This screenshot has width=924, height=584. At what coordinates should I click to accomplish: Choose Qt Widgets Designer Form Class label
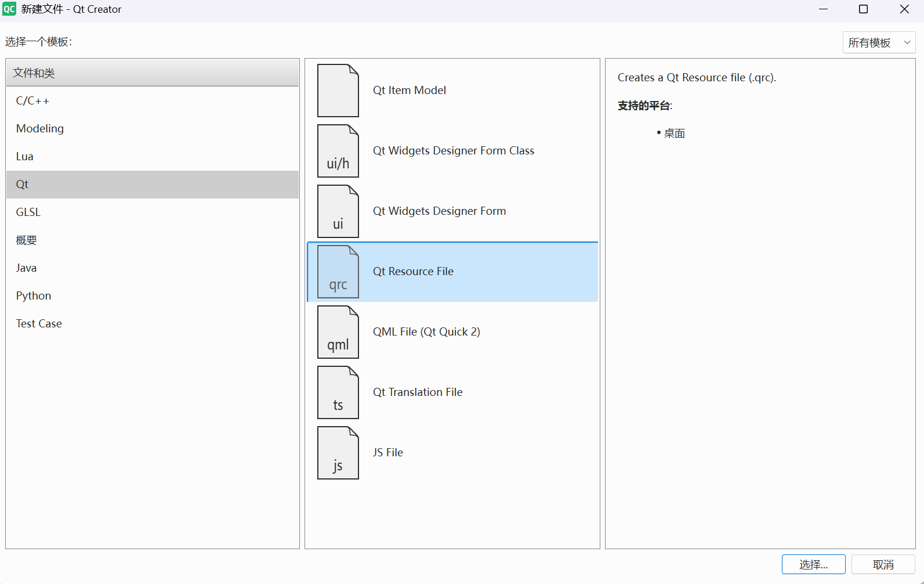[454, 151]
